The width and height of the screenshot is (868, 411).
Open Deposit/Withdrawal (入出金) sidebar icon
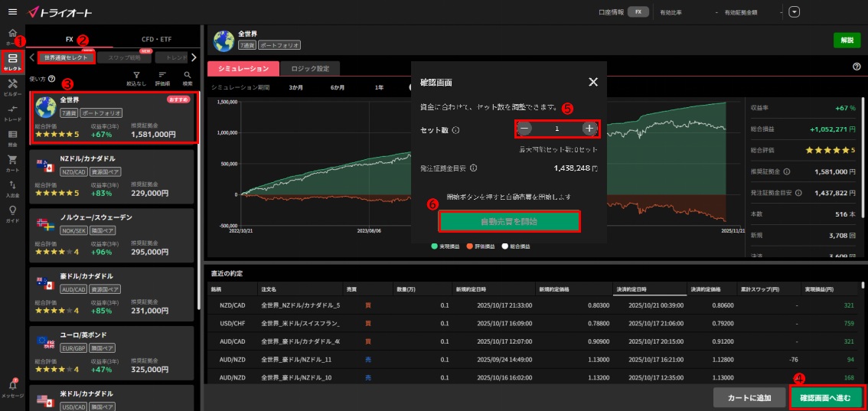coord(12,189)
